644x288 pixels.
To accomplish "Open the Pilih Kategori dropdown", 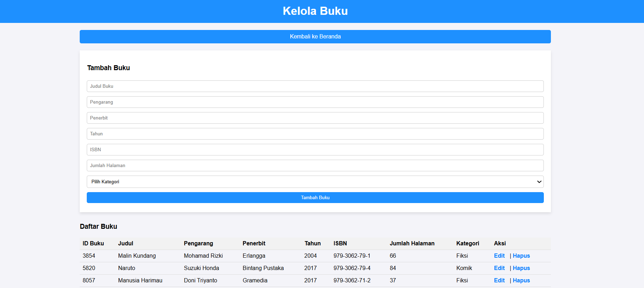I will click(x=315, y=182).
